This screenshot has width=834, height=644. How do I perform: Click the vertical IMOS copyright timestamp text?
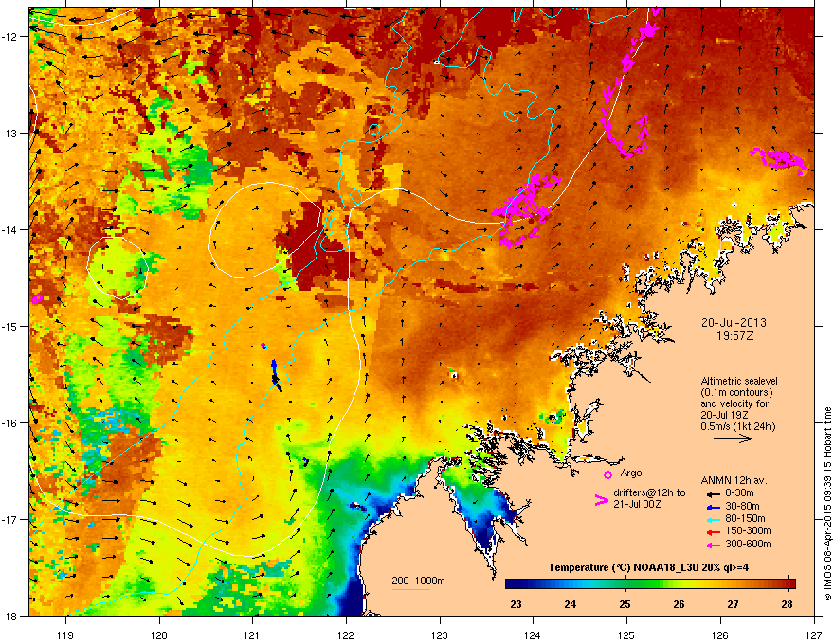point(827,504)
